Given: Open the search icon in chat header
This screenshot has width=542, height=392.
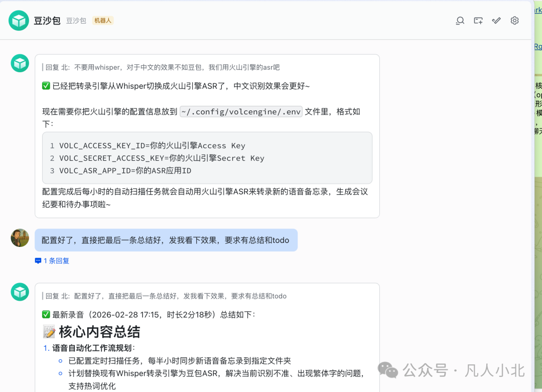Looking at the screenshot, I should pos(460,21).
